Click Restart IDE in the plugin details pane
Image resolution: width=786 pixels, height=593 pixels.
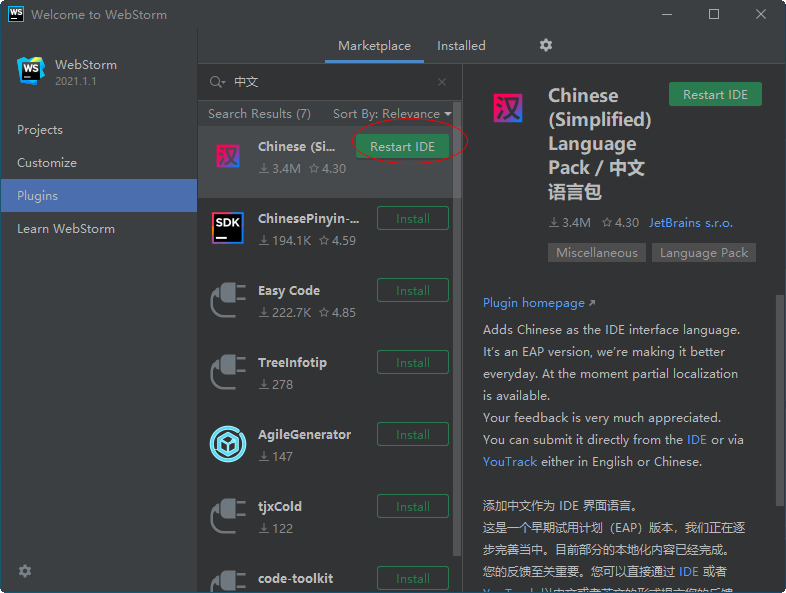click(x=715, y=94)
